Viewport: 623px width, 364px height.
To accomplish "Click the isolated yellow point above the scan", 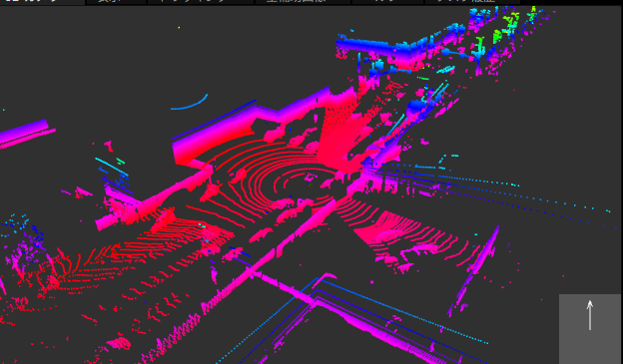I will pyautogui.click(x=179, y=27).
